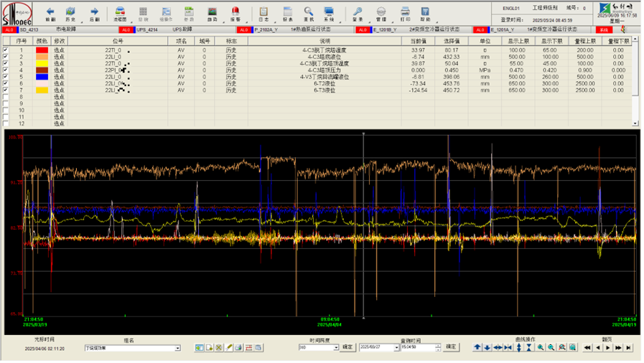The image size is (644, 363).
Task: Open the 趋势 trend icon
Action: pyautogui.click(x=213, y=13)
